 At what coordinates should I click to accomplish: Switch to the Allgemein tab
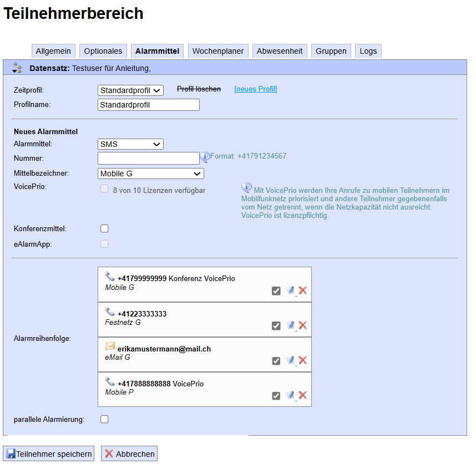point(53,51)
